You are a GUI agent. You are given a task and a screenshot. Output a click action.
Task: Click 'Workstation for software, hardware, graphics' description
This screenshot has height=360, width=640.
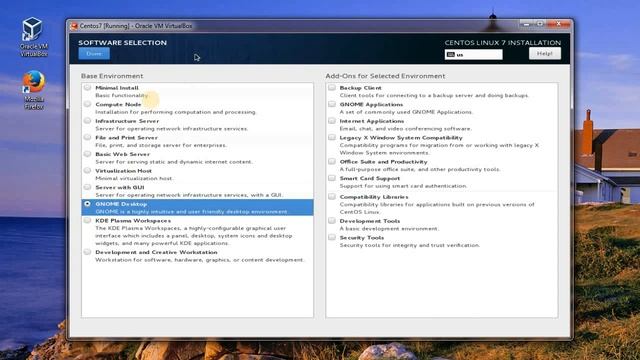(200, 260)
